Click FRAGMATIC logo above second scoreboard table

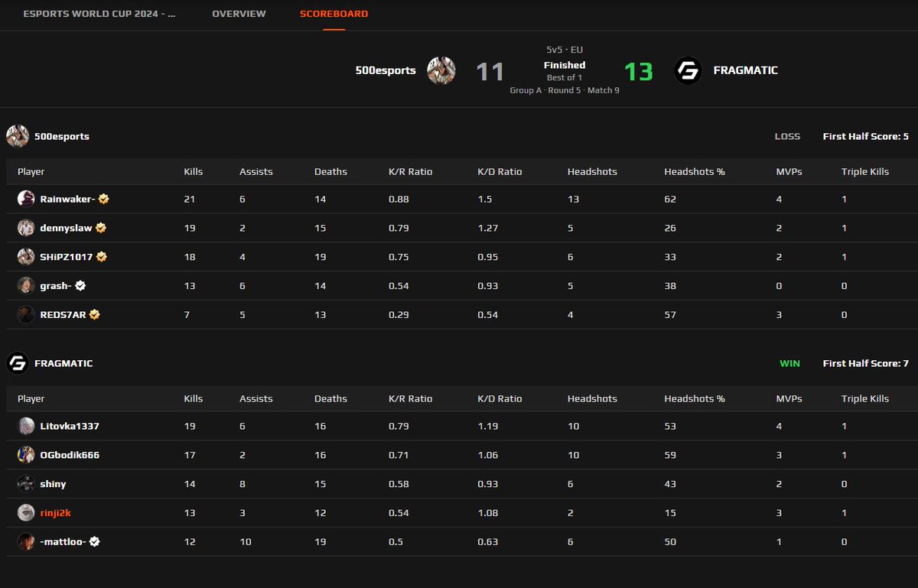point(18,363)
